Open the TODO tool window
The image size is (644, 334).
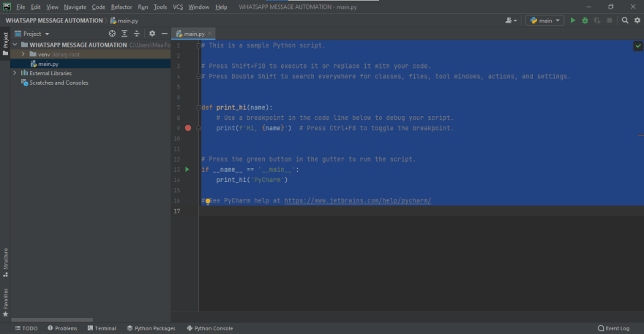click(x=26, y=328)
